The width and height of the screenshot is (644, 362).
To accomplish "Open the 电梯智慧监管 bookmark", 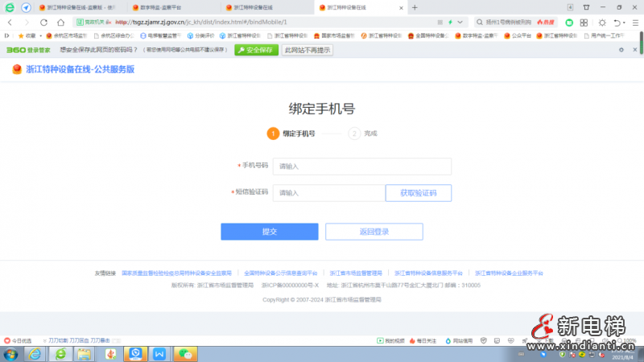I will pos(160,35).
